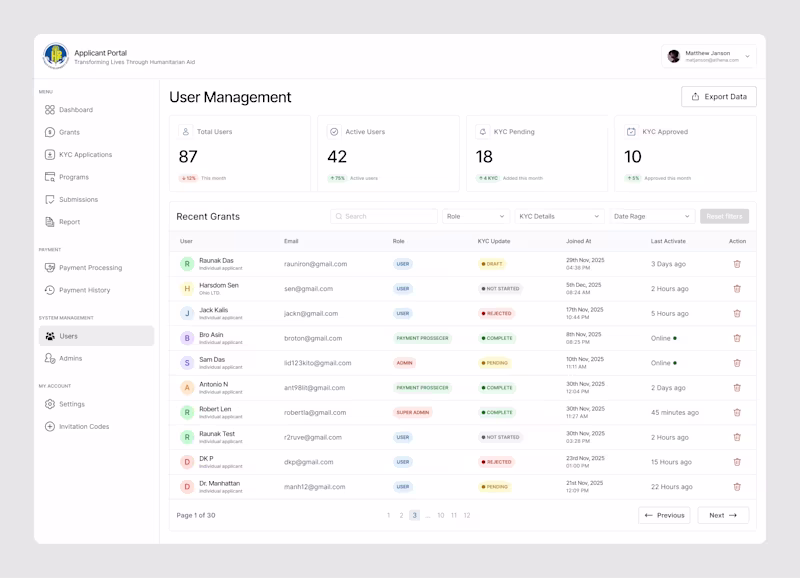Click Raunak Das's green R avatar
Screen dimensions: 800x578
click(187, 264)
